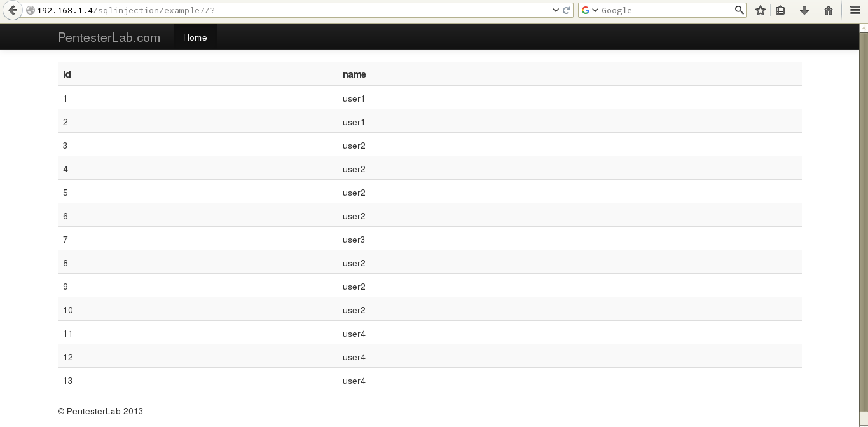Select the user3 cell in row 7

pos(354,240)
